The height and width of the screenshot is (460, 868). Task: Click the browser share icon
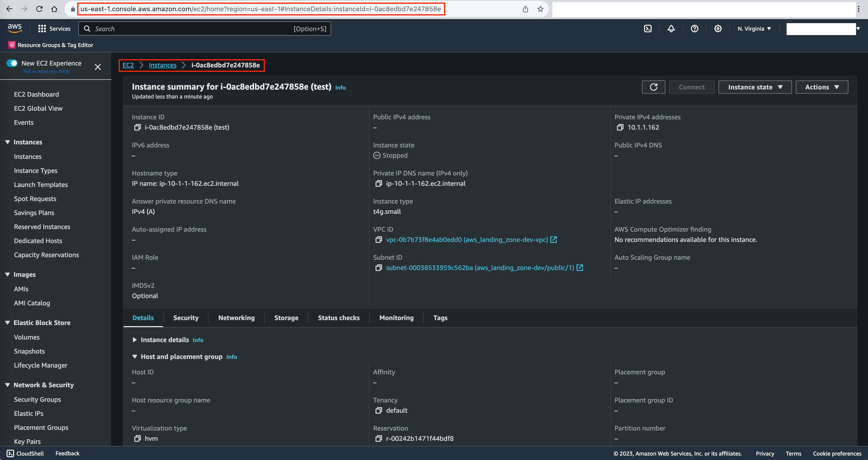click(x=525, y=9)
